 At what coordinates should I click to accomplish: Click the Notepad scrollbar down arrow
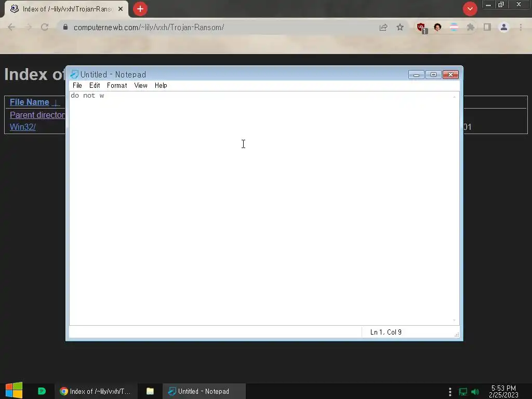(454, 320)
